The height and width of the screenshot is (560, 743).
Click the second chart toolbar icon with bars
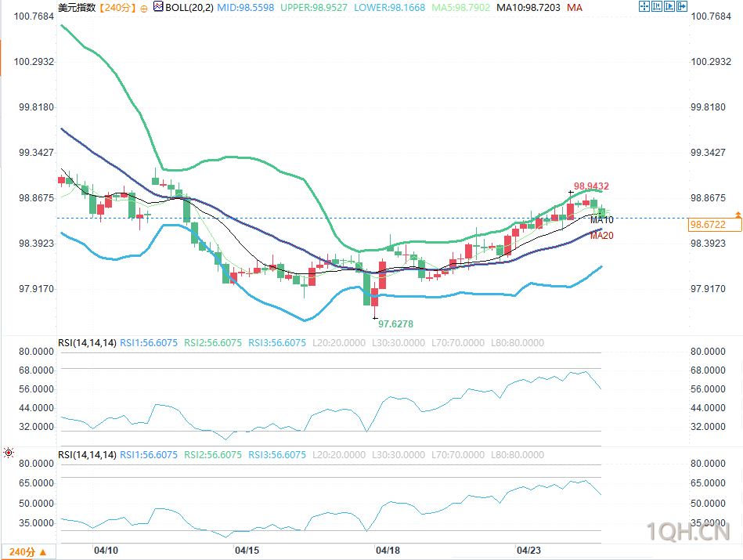point(658,7)
